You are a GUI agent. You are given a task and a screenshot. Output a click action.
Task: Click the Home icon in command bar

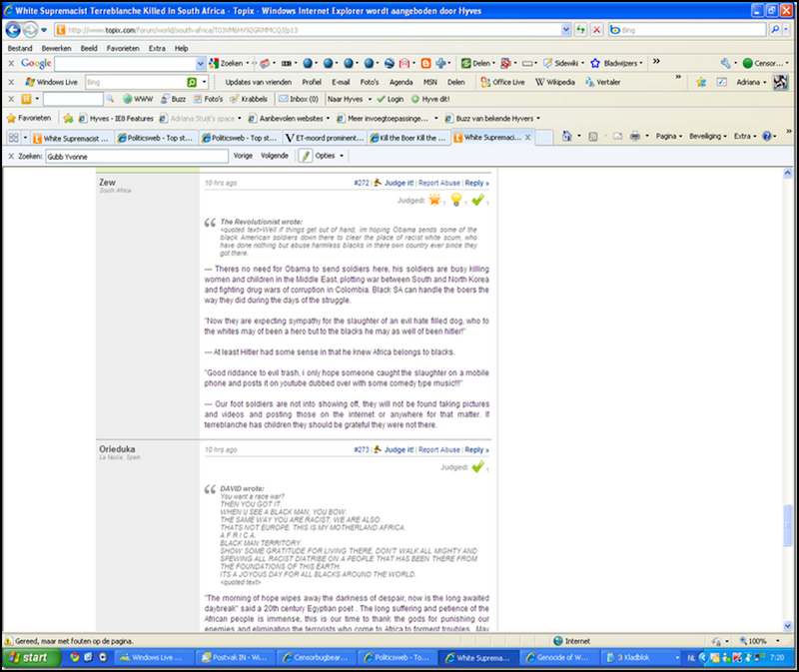566,136
